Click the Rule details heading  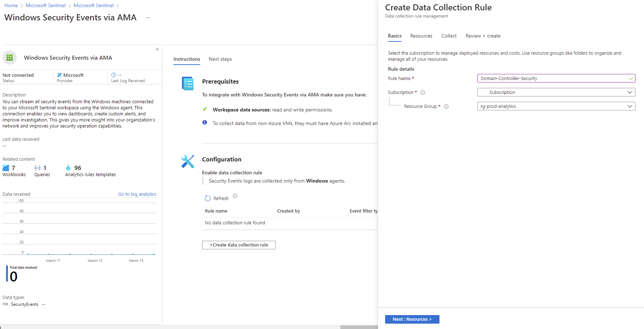(401, 69)
